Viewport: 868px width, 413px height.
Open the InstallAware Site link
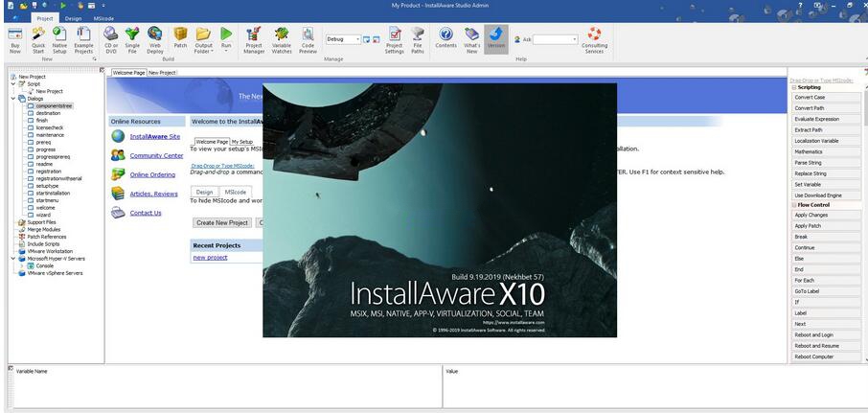[x=155, y=136]
